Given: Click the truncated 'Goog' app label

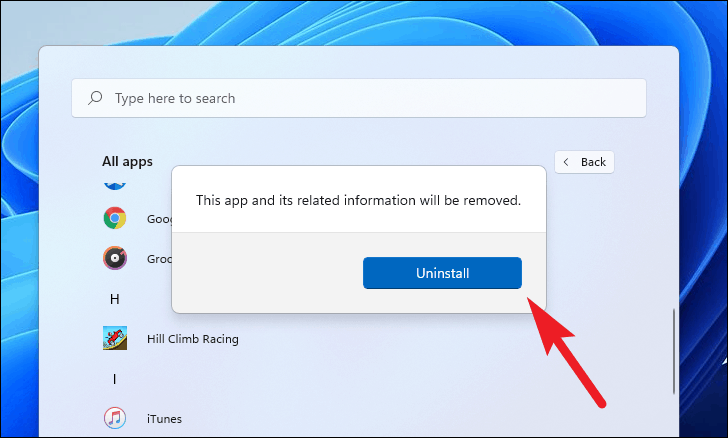Looking at the screenshot, I should (155, 218).
